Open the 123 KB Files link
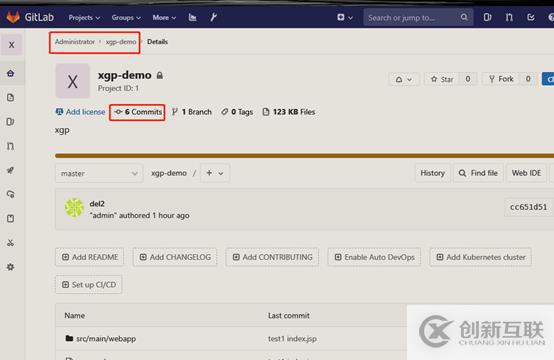 289,112
